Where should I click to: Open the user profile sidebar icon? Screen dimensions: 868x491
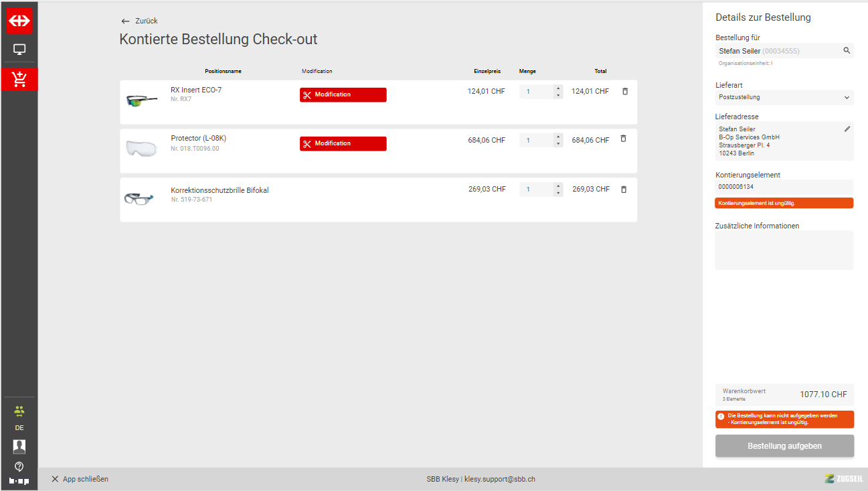pos(19,446)
